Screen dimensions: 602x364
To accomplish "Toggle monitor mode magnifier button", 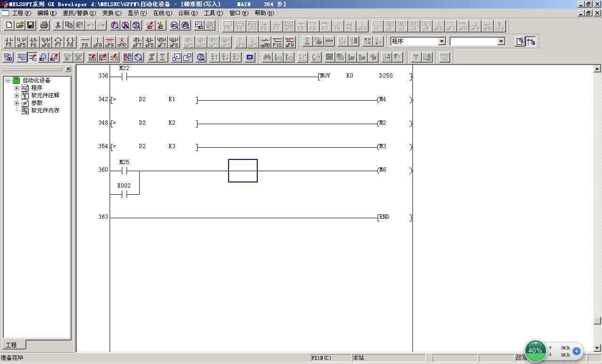I will [43, 57].
